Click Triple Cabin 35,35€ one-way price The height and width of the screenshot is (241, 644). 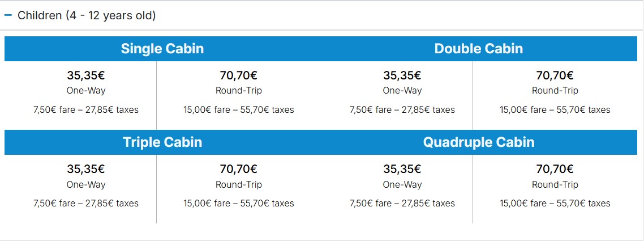(86, 169)
